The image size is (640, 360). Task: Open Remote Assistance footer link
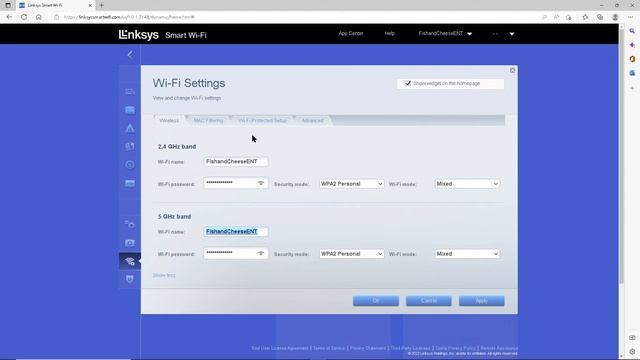tap(499, 348)
